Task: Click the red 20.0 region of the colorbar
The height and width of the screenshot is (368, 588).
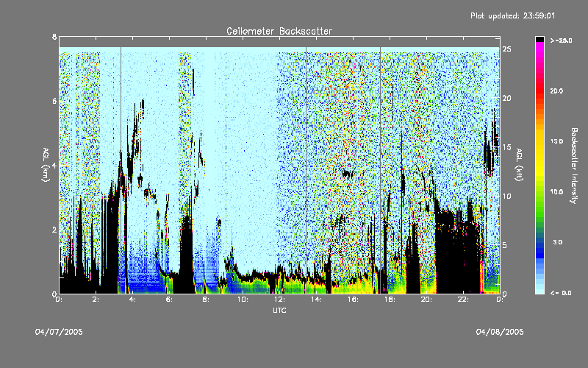Action: pos(540,91)
